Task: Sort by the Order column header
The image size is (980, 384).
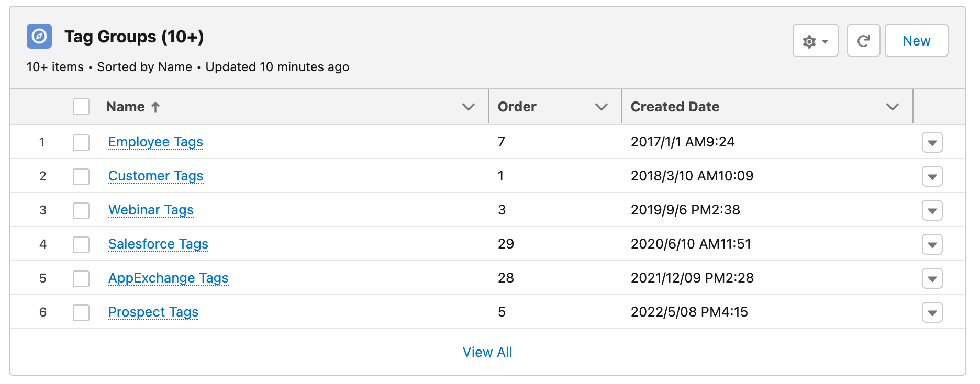Action: click(x=517, y=107)
